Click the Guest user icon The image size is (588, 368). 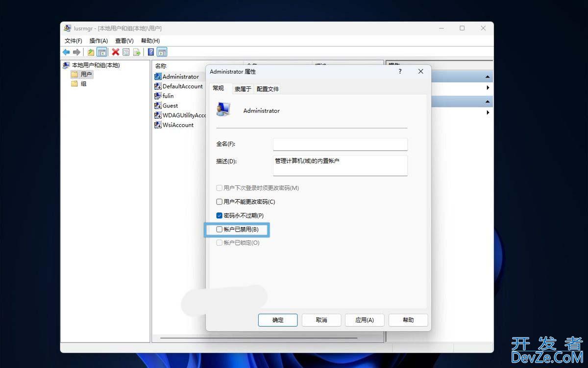(158, 105)
